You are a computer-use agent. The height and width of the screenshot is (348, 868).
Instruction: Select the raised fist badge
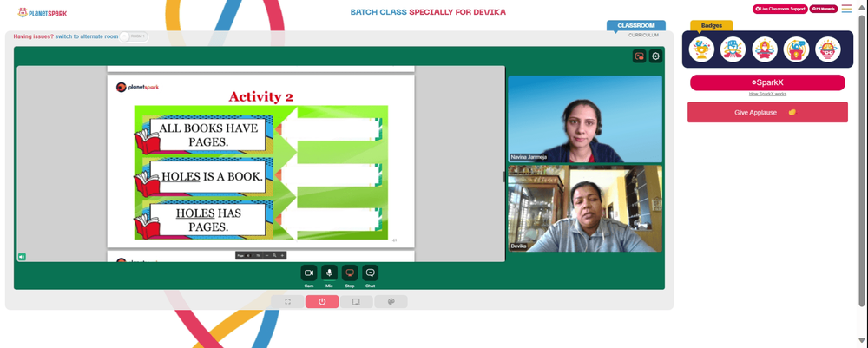pyautogui.click(x=733, y=49)
